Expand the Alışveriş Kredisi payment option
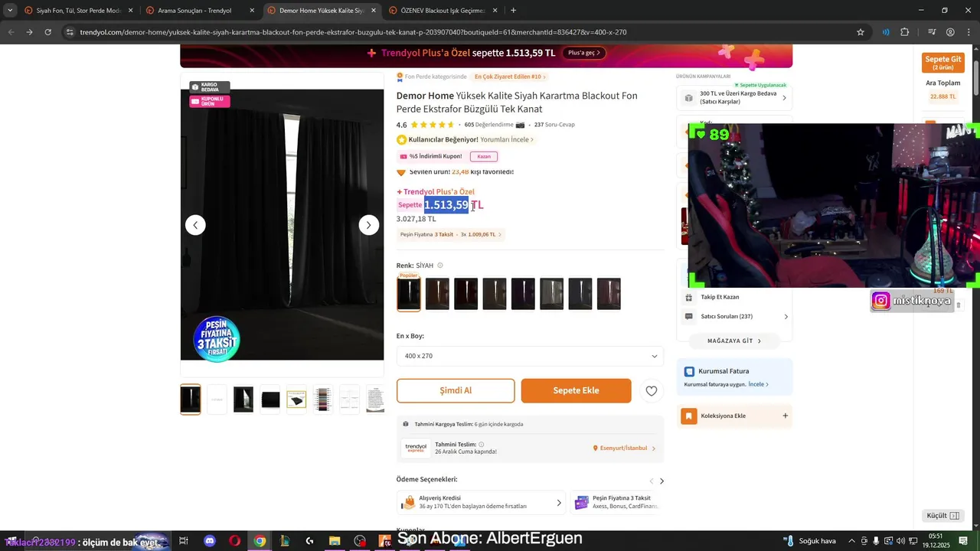The height and width of the screenshot is (551, 980). [482, 502]
